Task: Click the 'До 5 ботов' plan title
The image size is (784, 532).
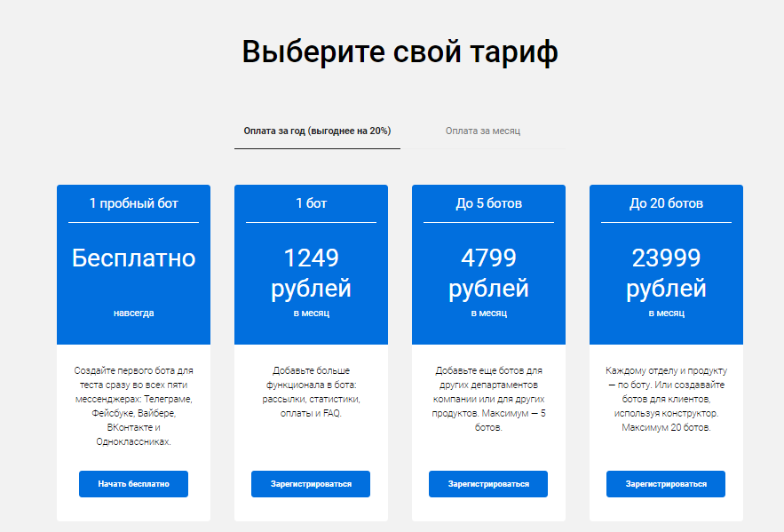Action: tap(488, 203)
